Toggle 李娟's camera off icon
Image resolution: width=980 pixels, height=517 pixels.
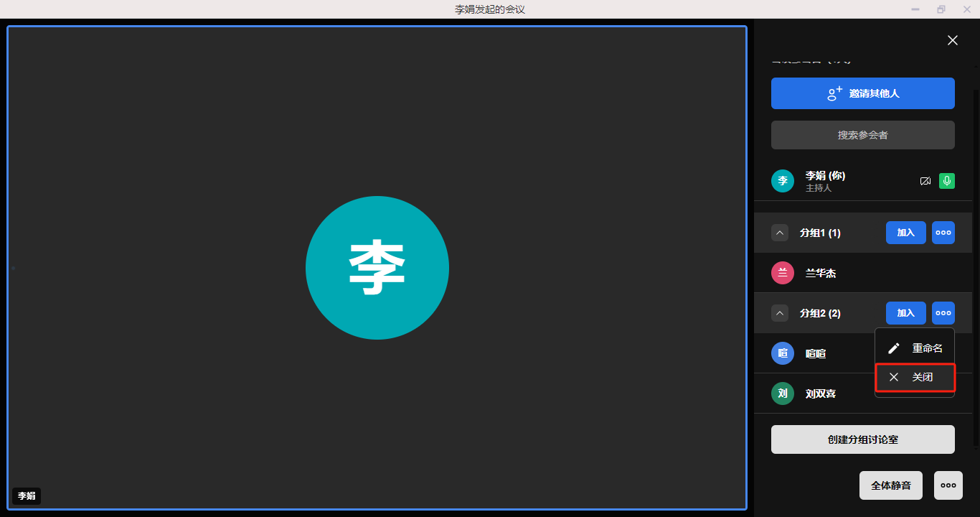pos(925,181)
